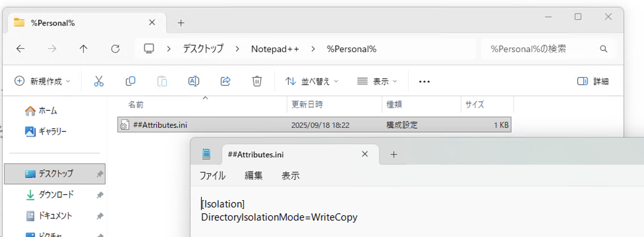Click the Cut scissors icon
Viewport: 644px width, 237px height.
[x=99, y=81]
